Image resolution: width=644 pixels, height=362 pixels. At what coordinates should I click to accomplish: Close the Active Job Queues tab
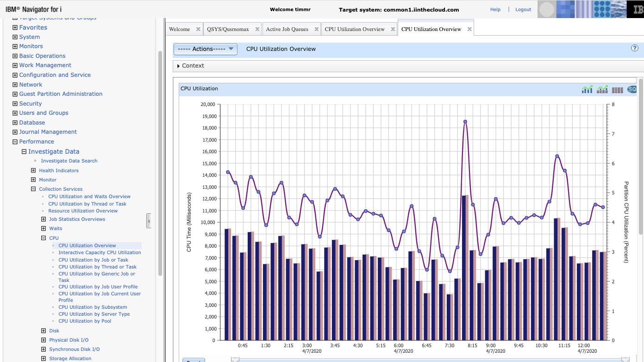317,29
